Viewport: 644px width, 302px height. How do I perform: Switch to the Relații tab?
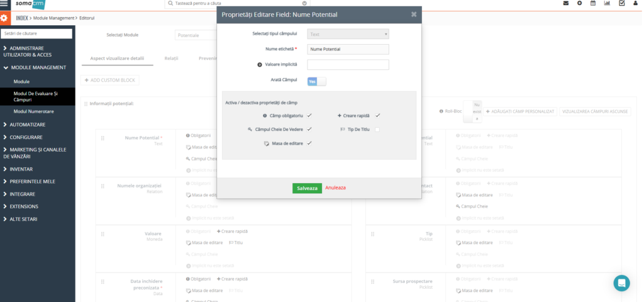coord(171,59)
